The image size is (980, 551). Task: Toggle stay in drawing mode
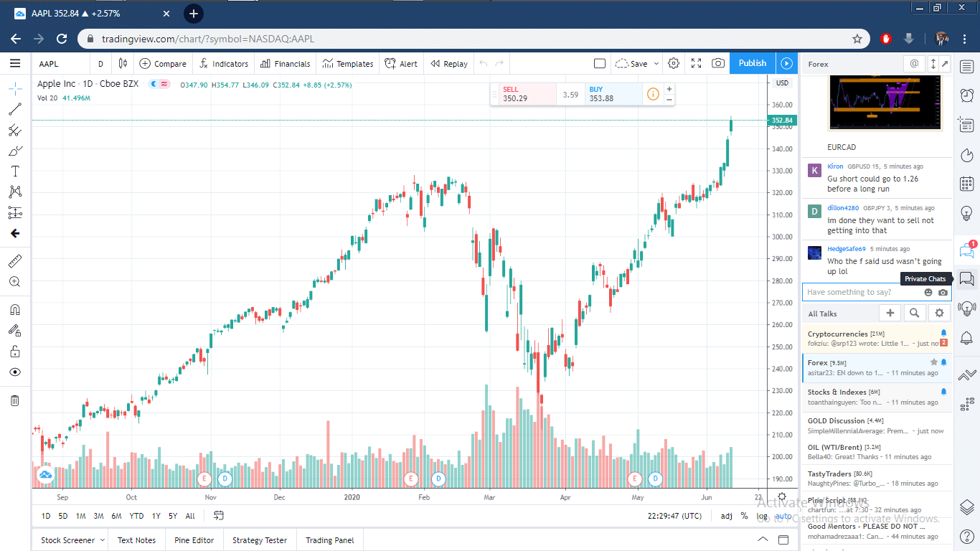click(x=15, y=331)
